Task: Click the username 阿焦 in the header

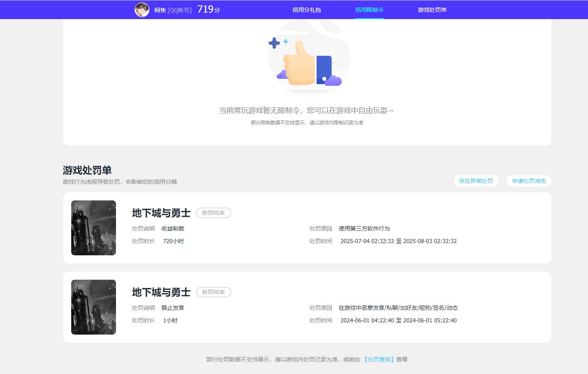Action: coord(160,10)
